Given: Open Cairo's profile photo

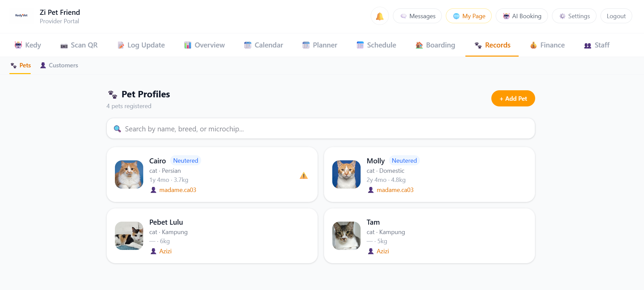Looking at the screenshot, I should click(129, 174).
